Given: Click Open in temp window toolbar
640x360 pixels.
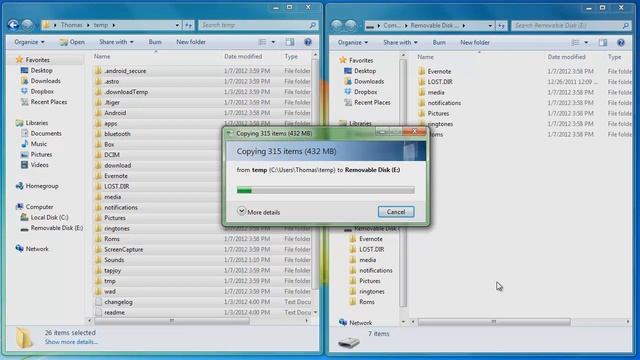Looking at the screenshot, I should point(72,42).
